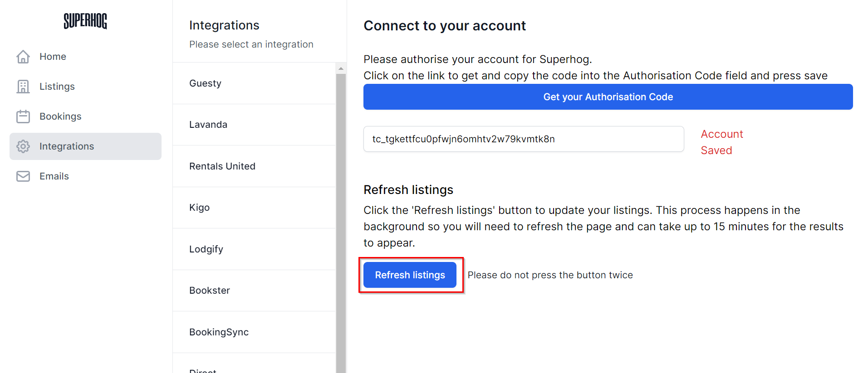
Task: Click the Superhog logo
Action: click(x=85, y=21)
